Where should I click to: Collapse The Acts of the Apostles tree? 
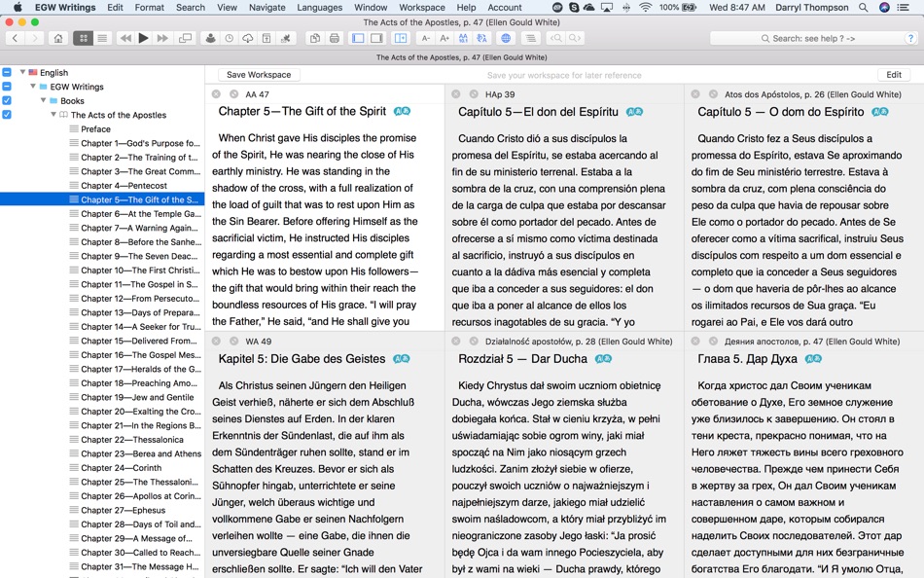(x=53, y=115)
